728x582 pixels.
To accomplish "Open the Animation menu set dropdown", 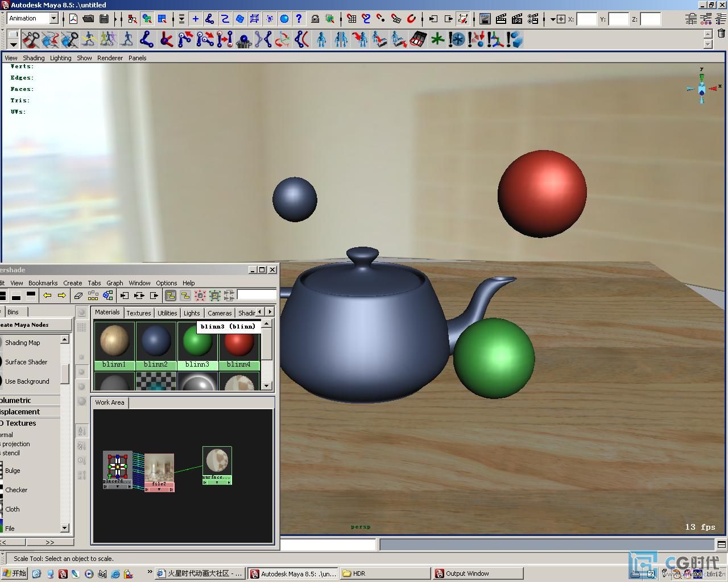I will (x=54, y=18).
